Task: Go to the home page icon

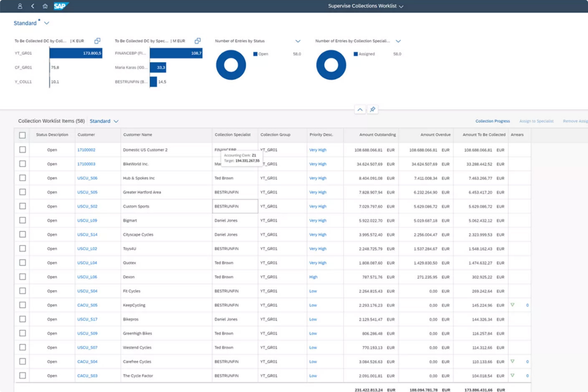Action: coord(45,6)
